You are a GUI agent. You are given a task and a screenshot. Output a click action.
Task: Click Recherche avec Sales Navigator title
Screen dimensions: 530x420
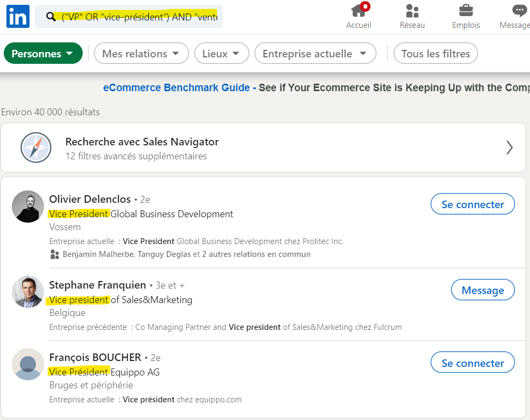[142, 142]
